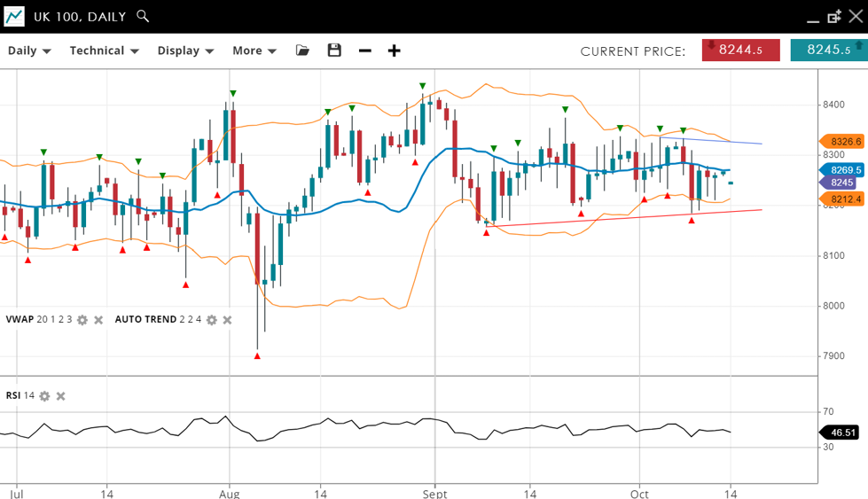Expand the Daily timeframe dropdown
Viewport: 868px width, 499px height.
pyautogui.click(x=29, y=51)
